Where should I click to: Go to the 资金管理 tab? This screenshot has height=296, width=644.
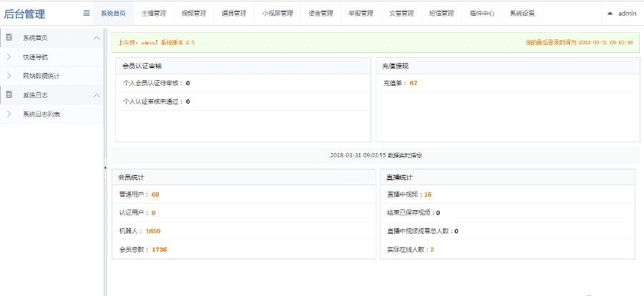click(321, 14)
